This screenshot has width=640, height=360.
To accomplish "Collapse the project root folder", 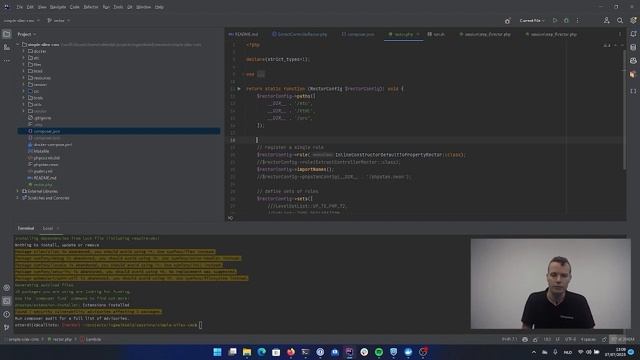I will pos(18,44).
